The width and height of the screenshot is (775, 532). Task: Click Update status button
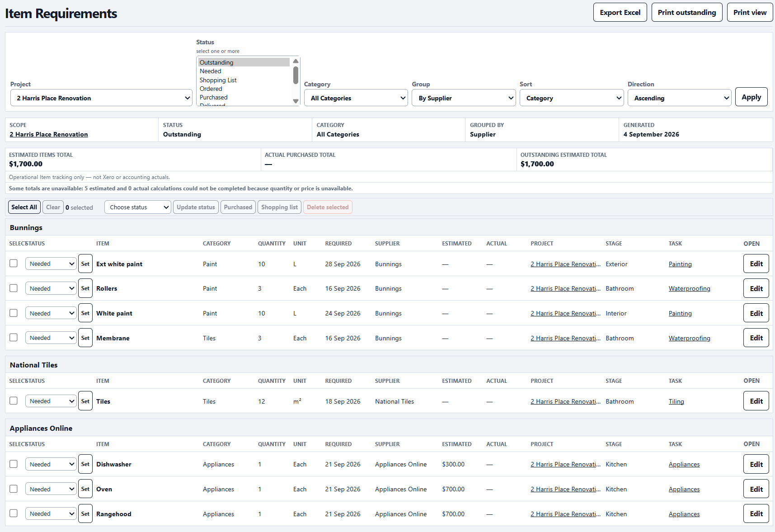(x=196, y=207)
